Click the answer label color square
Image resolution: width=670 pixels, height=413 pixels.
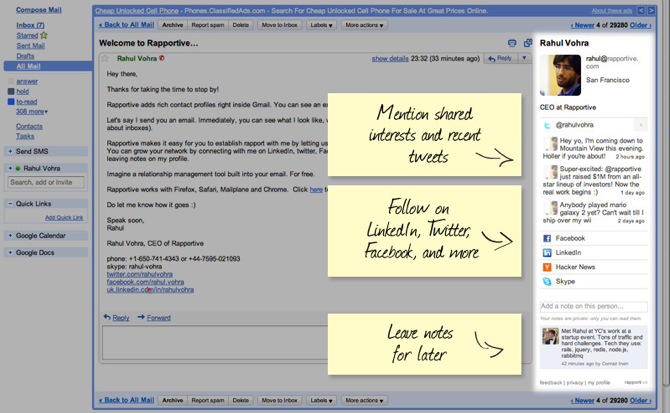(x=11, y=81)
